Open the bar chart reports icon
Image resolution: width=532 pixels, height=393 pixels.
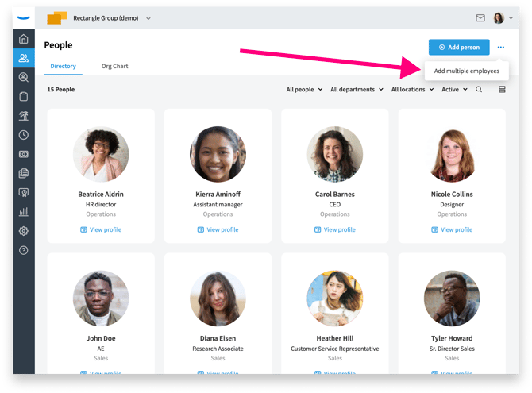click(x=23, y=212)
